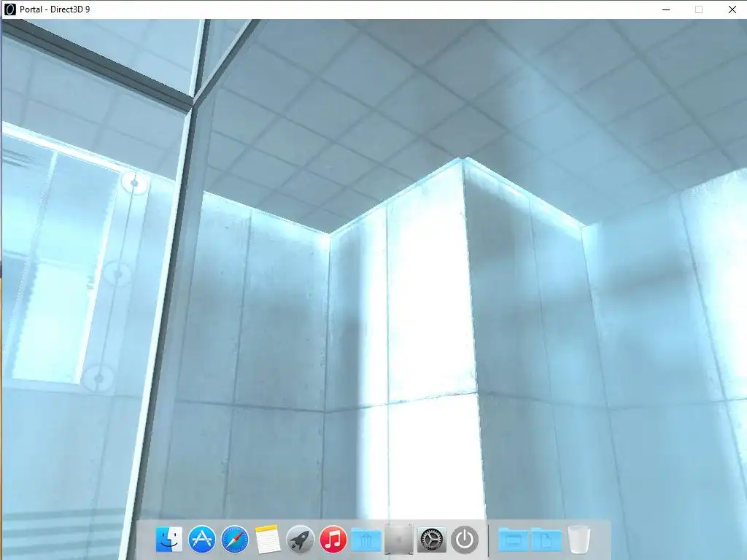Open Launchpad rocket icon
The image size is (747, 560).
[x=300, y=540]
